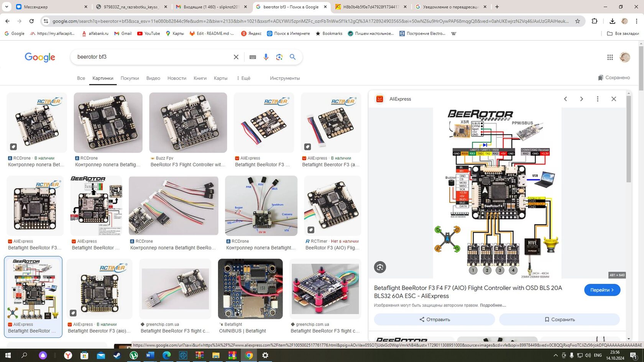Screen dimensions: 644x362
Task: Open Windows notification center
Action: tap(634, 355)
